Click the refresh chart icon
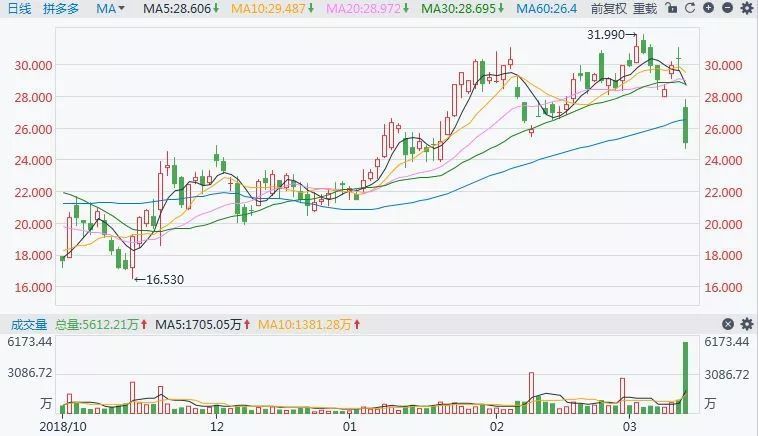The width and height of the screenshot is (758, 436). (690, 8)
